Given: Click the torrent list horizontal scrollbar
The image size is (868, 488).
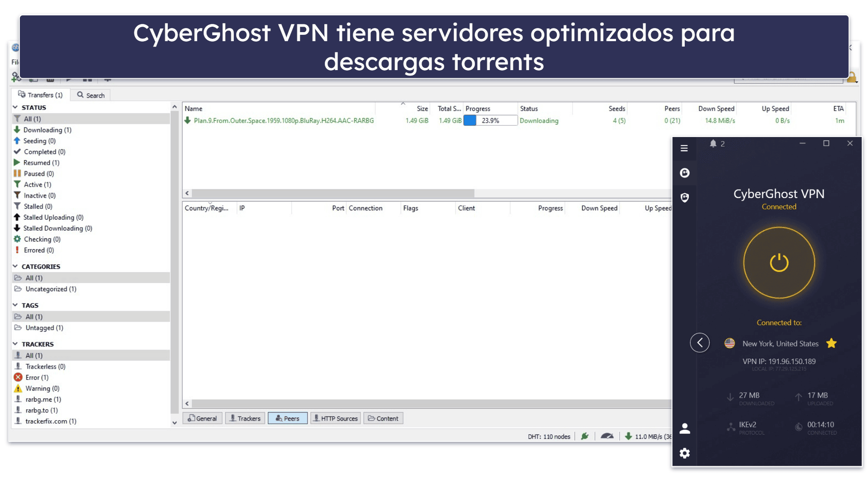Looking at the screenshot, I should click(333, 193).
